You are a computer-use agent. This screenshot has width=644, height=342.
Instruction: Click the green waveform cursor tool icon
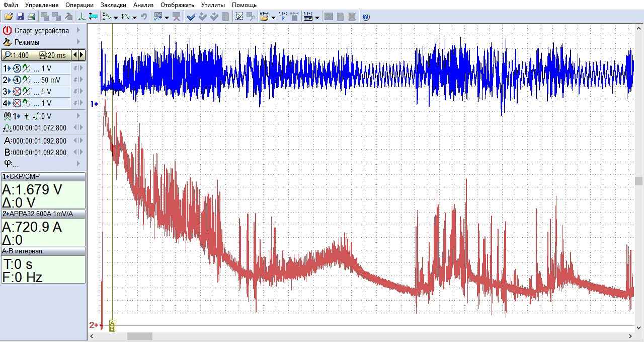[x=107, y=17]
